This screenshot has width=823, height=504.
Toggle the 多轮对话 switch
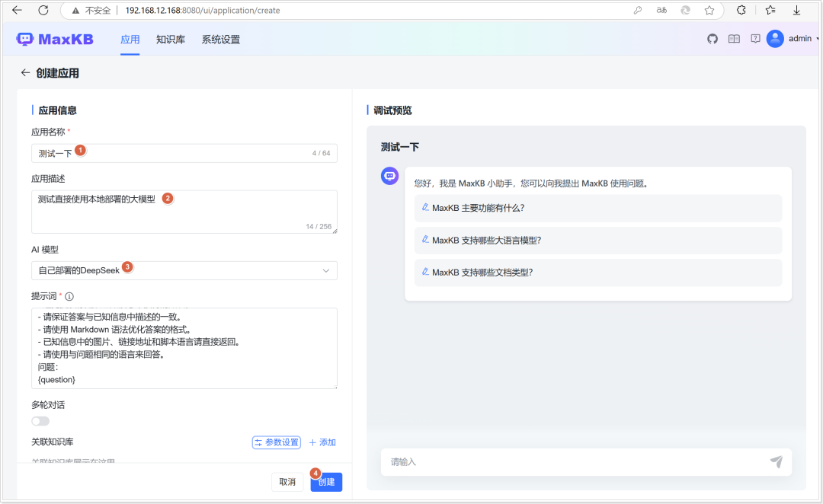click(x=40, y=421)
